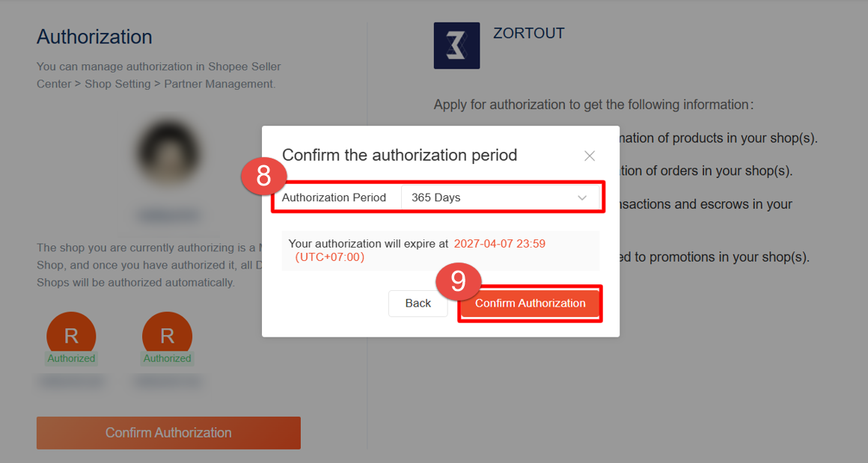Image resolution: width=868 pixels, height=463 pixels.
Task: Click the orange Confirm Authorization button behind the dialog
Action: click(x=168, y=432)
